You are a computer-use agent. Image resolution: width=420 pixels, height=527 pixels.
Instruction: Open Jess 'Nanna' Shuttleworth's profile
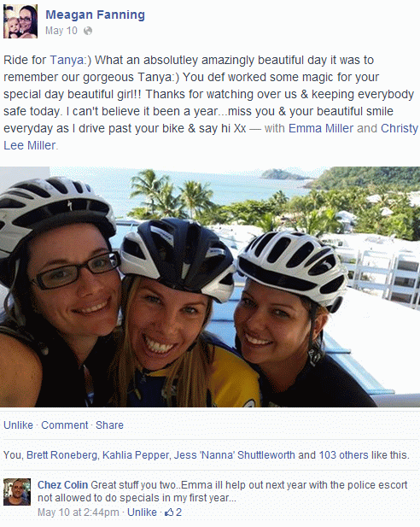(234, 455)
